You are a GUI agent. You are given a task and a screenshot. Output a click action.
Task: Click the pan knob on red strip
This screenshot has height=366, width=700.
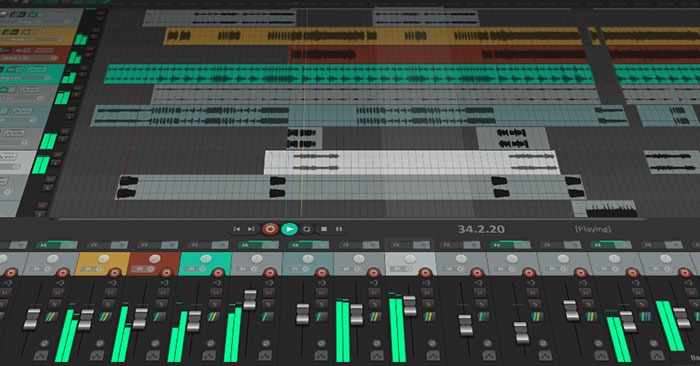pos(155,259)
